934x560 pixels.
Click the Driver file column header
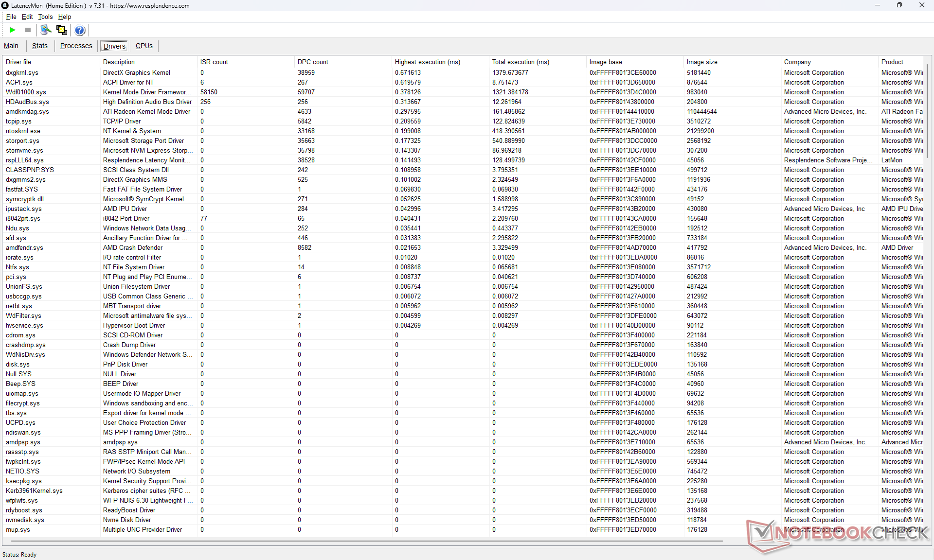click(x=18, y=62)
